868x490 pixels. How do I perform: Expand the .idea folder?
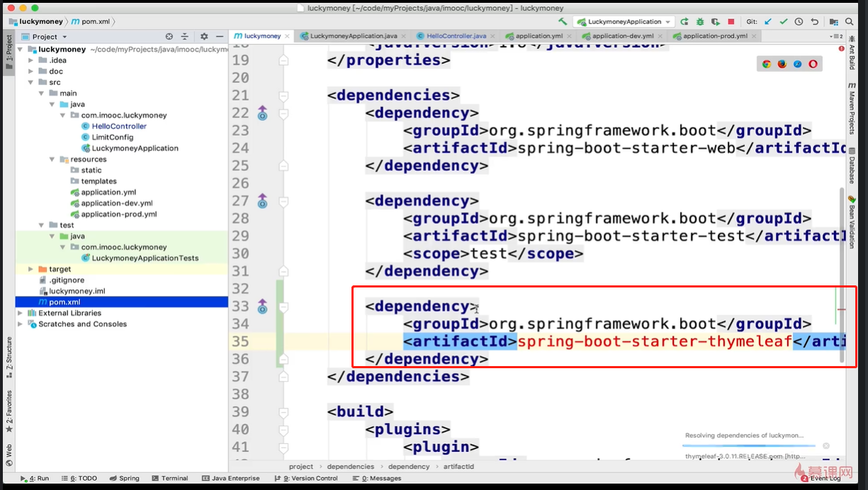pos(31,61)
